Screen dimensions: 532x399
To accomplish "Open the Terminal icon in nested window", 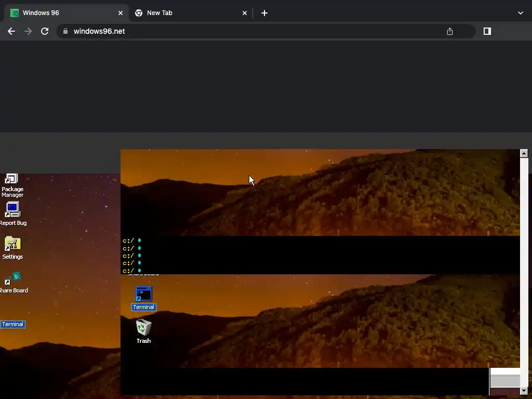I will [143, 298].
